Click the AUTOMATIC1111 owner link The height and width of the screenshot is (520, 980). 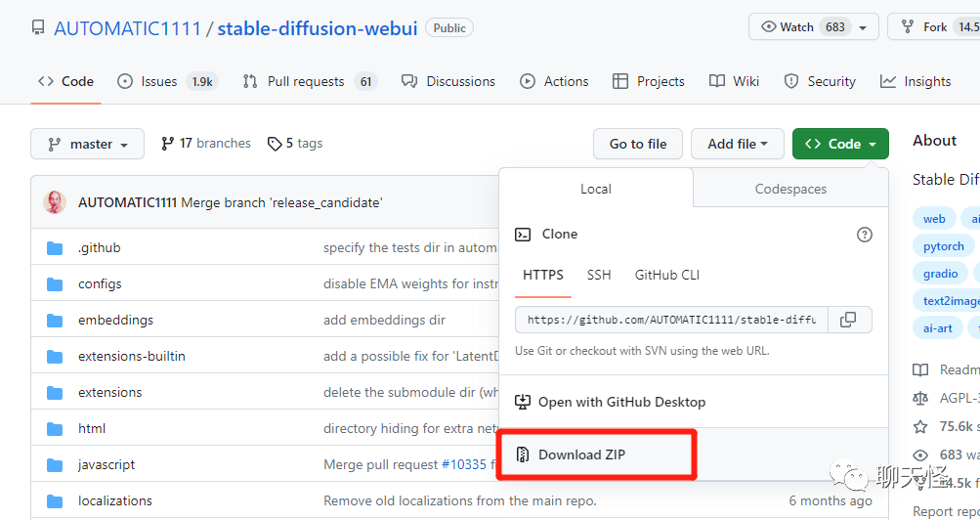[127, 28]
